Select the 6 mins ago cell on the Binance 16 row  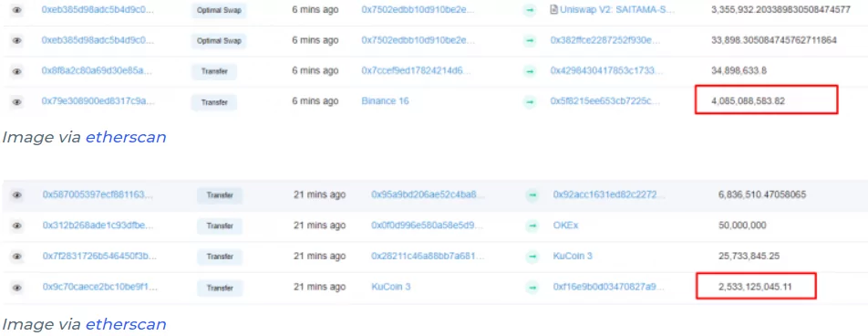[315, 101]
